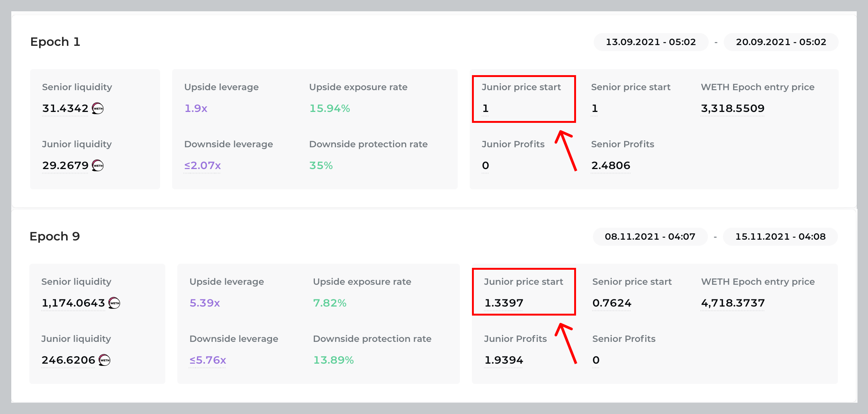The width and height of the screenshot is (868, 414).
Task: Click Epoch 9 Junior price start value 1.3397
Action: (x=504, y=303)
